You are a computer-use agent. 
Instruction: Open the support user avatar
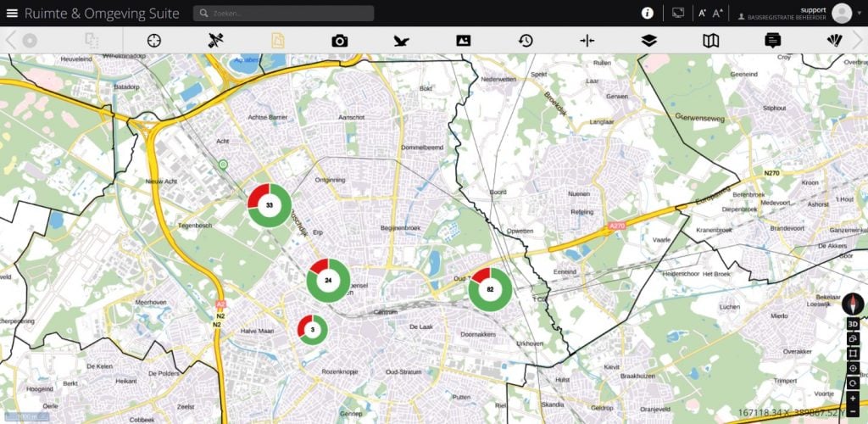(842, 14)
